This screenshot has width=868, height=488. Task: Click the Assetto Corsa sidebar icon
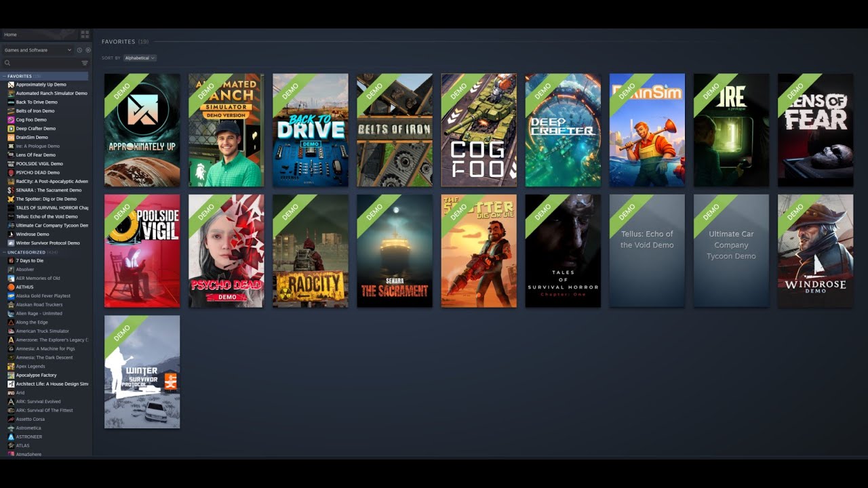tap(11, 420)
